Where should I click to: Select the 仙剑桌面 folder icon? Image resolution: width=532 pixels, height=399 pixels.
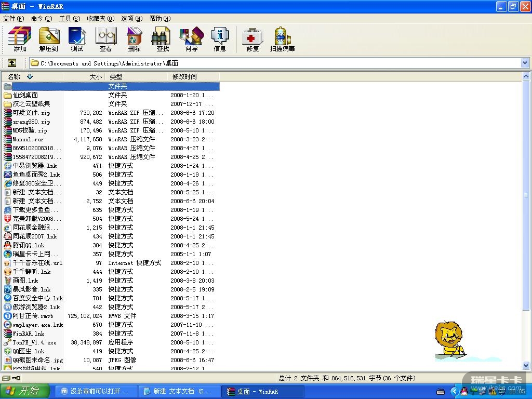coord(7,95)
